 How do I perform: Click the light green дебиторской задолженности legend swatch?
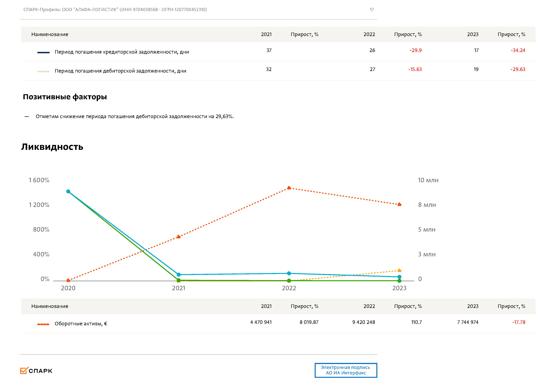43,71
